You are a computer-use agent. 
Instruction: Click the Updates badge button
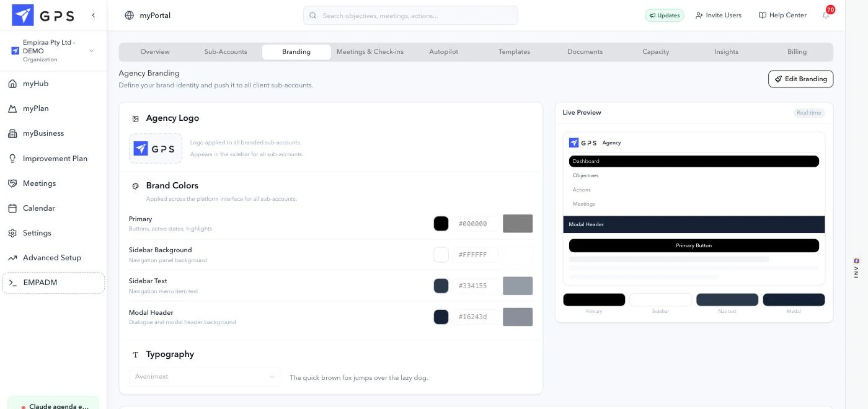coord(665,15)
